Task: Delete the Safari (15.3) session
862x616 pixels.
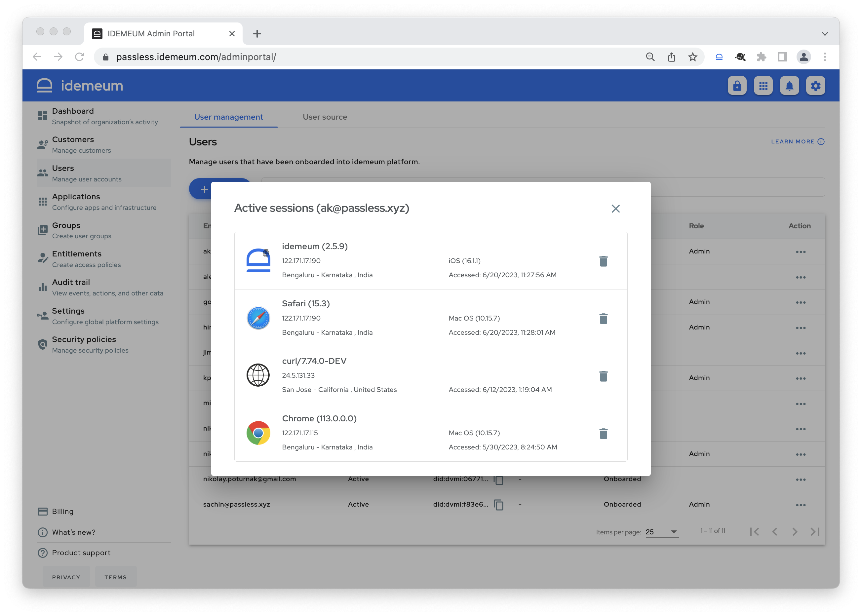Action: (x=603, y=319)
